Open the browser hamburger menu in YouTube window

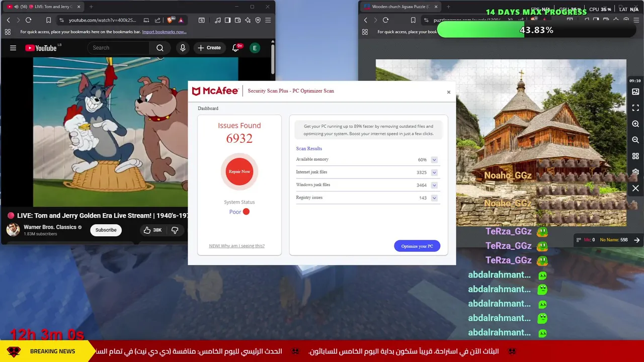click(x=268, y=20)
